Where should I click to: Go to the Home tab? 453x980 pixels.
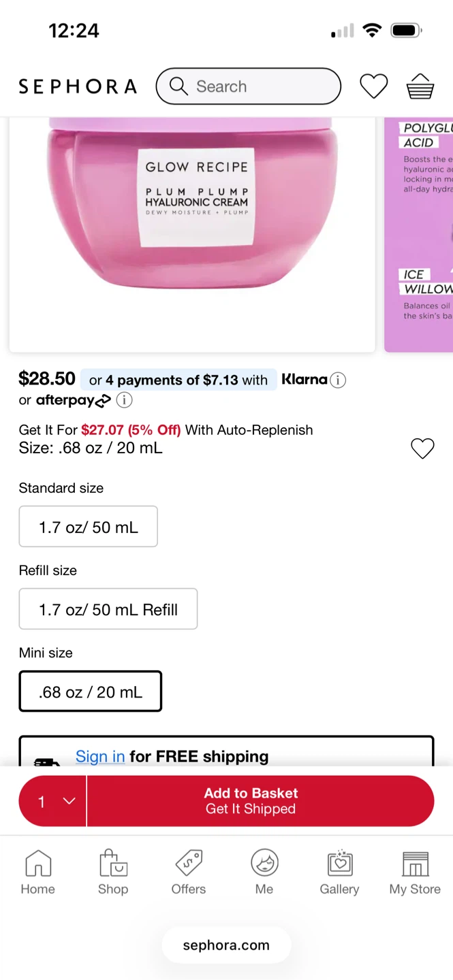coord(37,872)
